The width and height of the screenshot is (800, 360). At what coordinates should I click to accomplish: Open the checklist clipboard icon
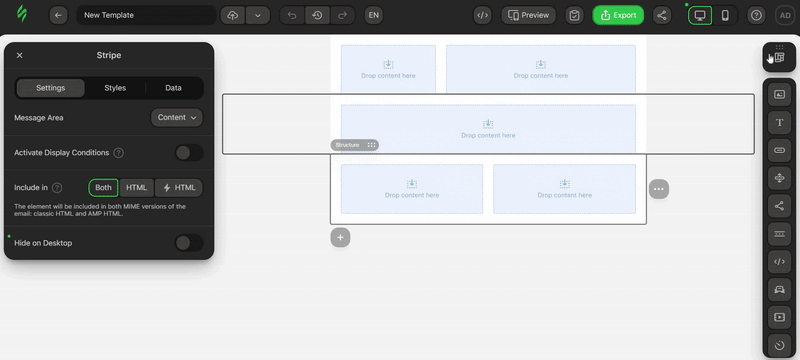(x=574, y=15)
